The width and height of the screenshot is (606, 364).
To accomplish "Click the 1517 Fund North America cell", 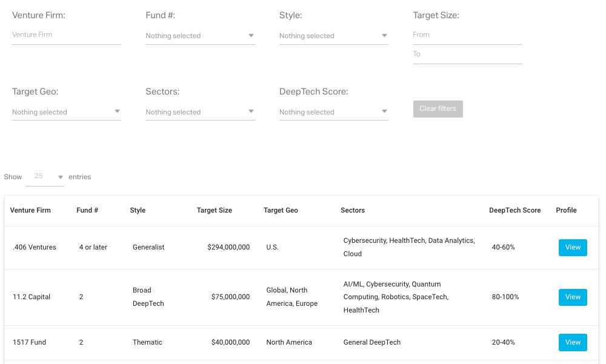I will pyautogui.click(x=289, y=342).
